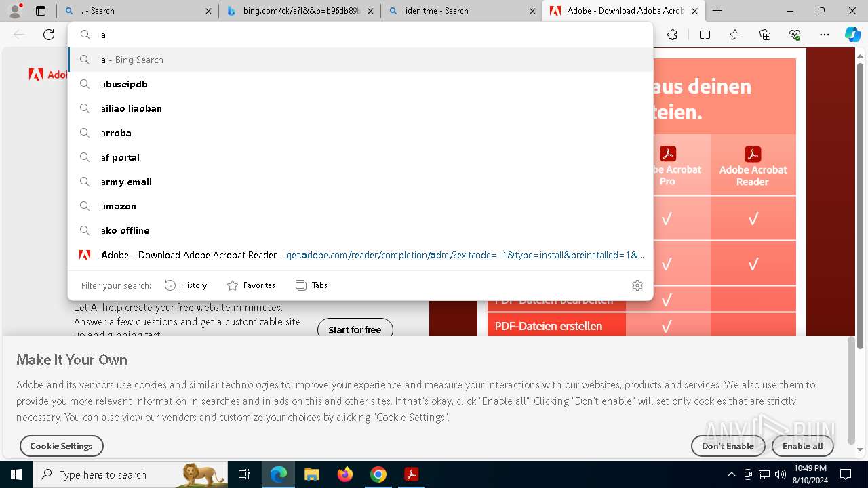Viewport: 868px width, 488px height.
Task: Click the Enable all cookies button
Action: click(803, 446)
